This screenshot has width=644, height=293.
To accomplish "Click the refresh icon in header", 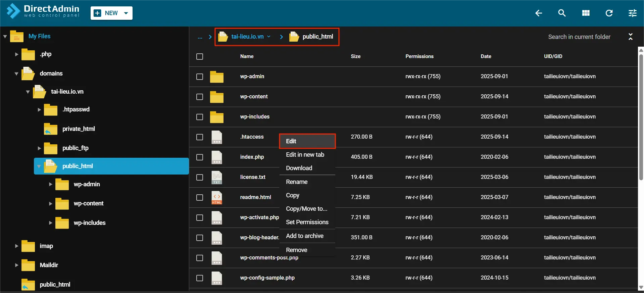I will pos(609,13).
